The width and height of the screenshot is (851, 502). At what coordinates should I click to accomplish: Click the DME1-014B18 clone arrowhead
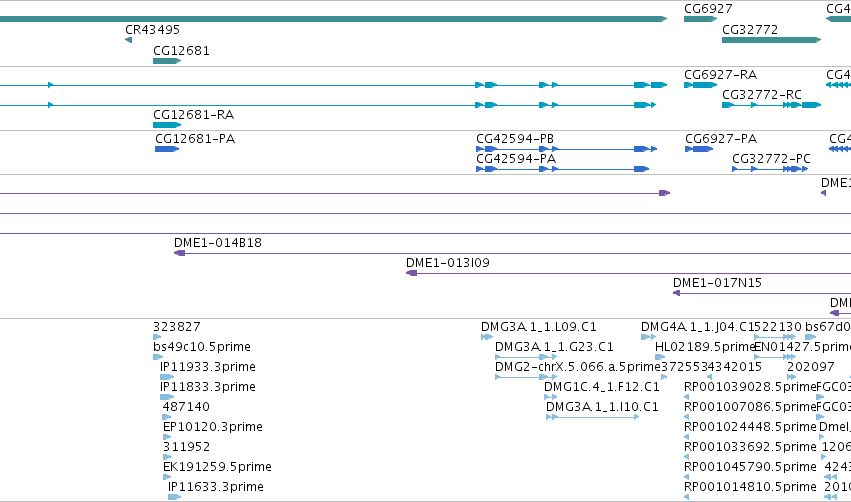pyautogui.click(x=180, y=253)
